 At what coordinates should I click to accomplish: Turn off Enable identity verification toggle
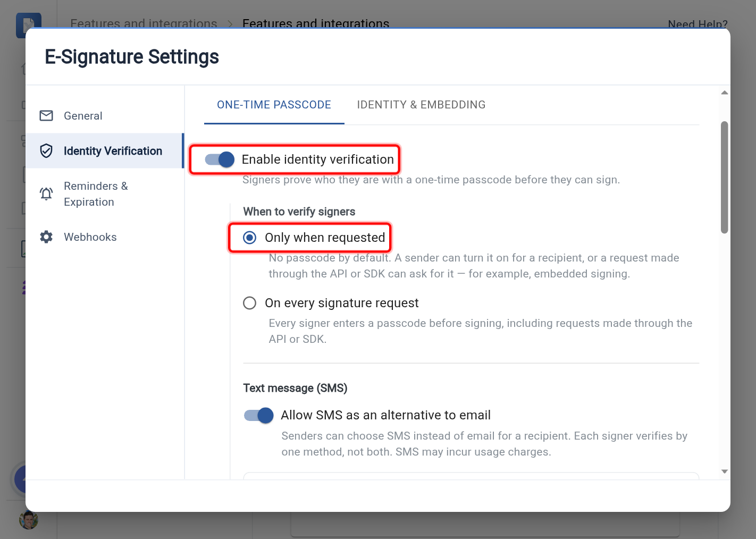click(x=220, y=159)
